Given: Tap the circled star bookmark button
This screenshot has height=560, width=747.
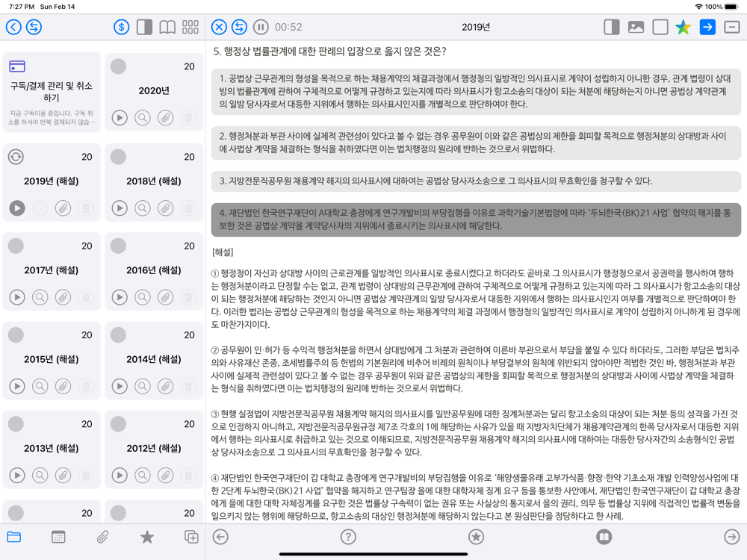Looking at the screenshot, I should pos(476,537).
